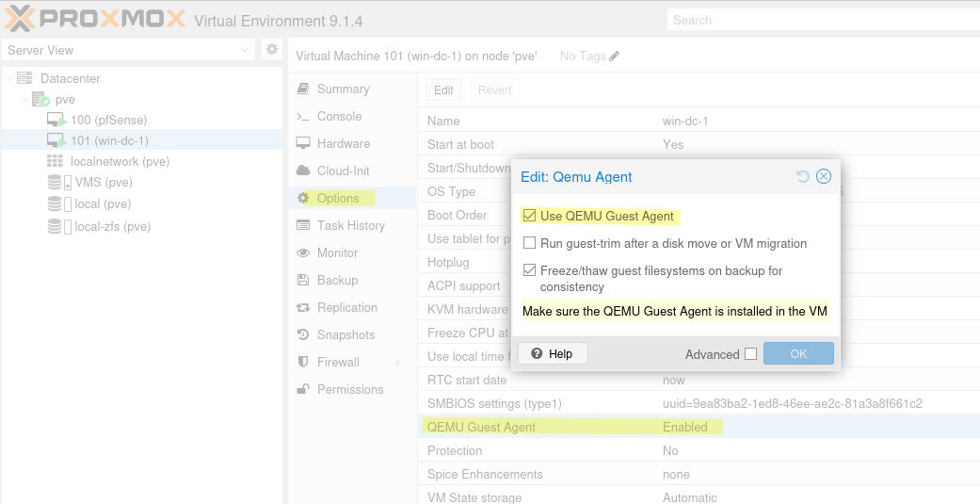Screen dimensions: 980x504
Task: Select the Name row showing win-dc-1
Action: point(699,121)
